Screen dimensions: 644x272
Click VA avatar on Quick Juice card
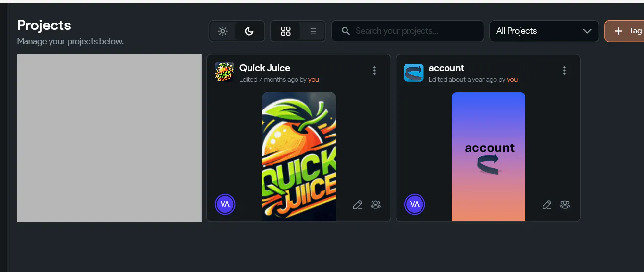pyautogui.click(x=225, y=204)
